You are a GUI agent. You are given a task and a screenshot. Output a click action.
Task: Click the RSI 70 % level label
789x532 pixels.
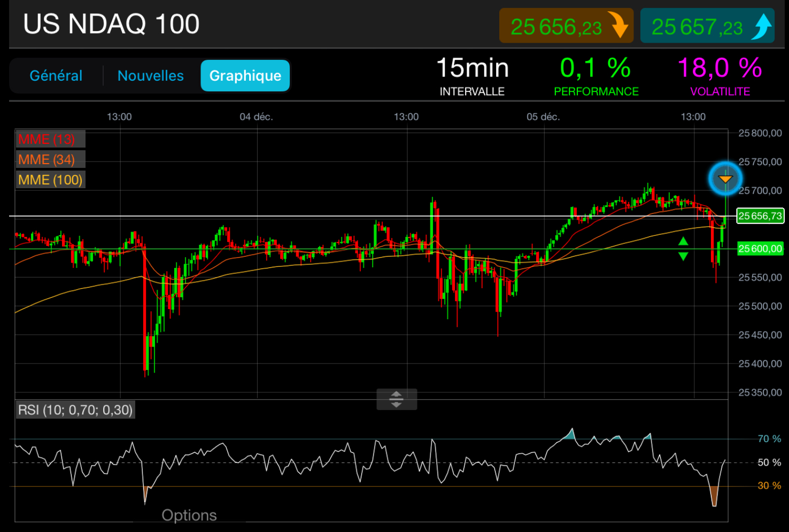[x=769, y=439]
